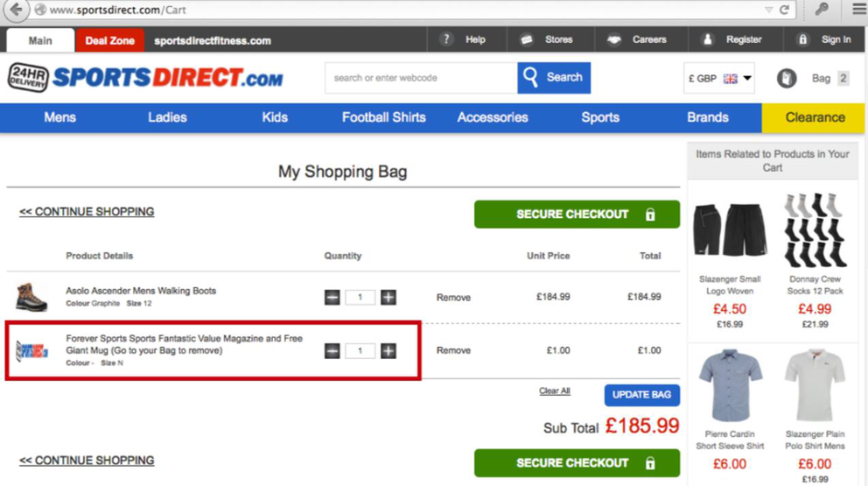The height and width of the screenshot is (486, 868).
Task: Decrease Asolo boots quantity with minus button
Action: pos(332,298)
